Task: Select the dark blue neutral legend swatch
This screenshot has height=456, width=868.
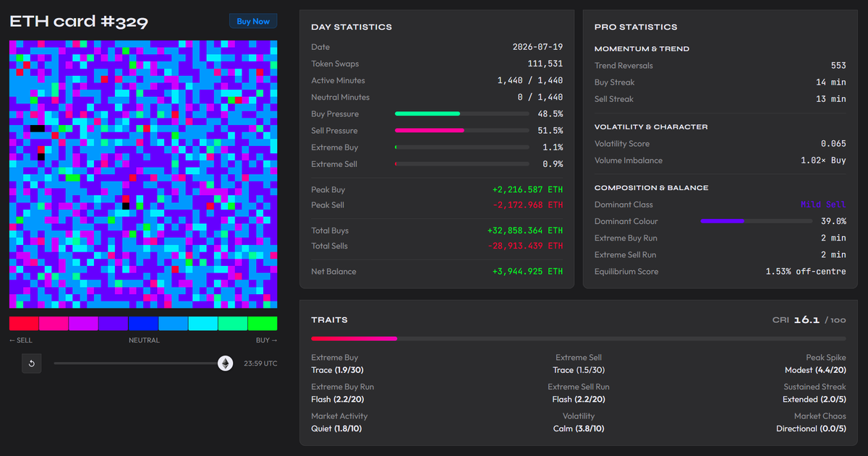Action: pos(143,324)
